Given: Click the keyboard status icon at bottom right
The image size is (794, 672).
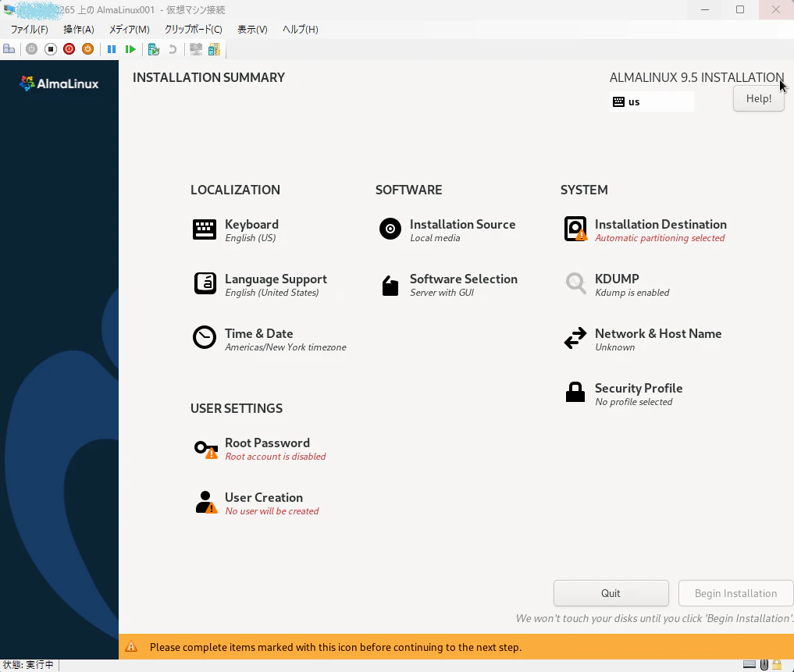Looking at the screenshot, I should point(749,664).
